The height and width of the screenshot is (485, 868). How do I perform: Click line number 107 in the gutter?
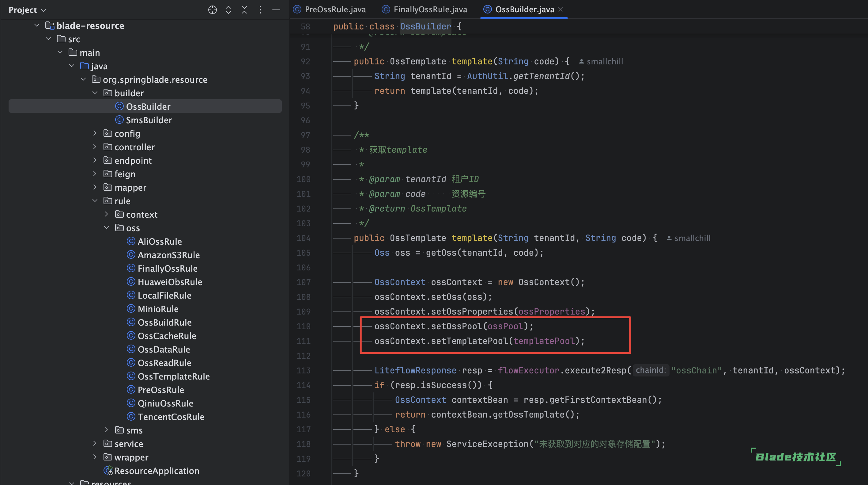(x=304, y=282)
